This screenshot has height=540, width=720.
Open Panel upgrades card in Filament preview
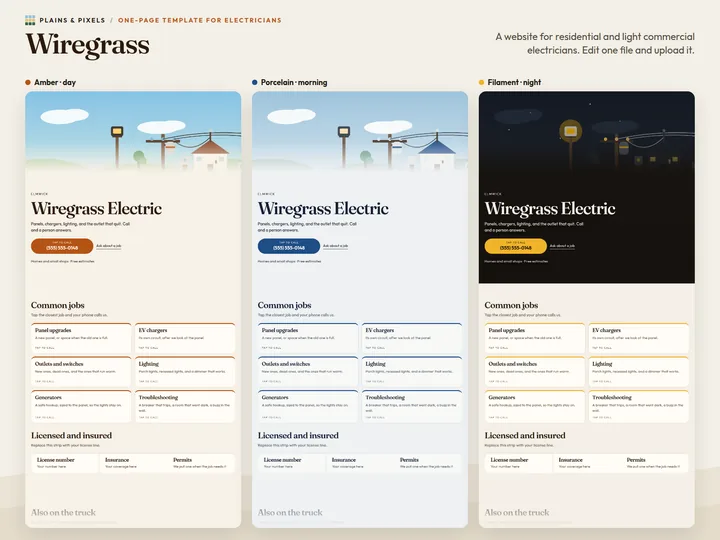(x=534, y=338)
